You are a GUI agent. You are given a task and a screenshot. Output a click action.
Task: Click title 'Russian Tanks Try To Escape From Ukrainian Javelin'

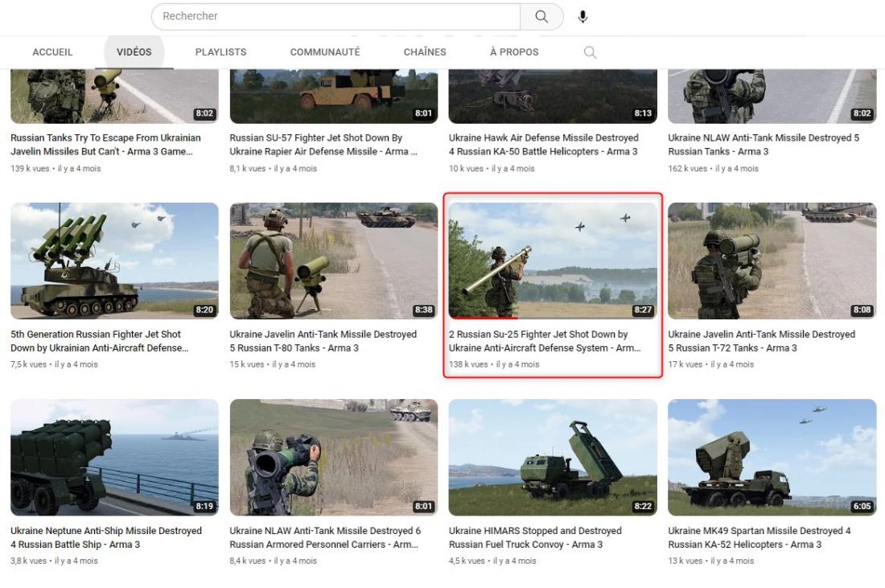tap(105, 145)
